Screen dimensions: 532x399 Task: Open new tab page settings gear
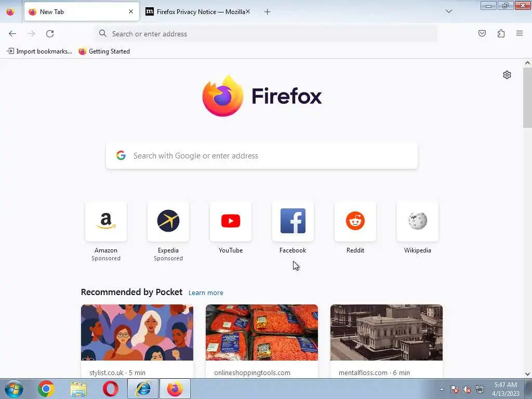(x=507, y=75)
